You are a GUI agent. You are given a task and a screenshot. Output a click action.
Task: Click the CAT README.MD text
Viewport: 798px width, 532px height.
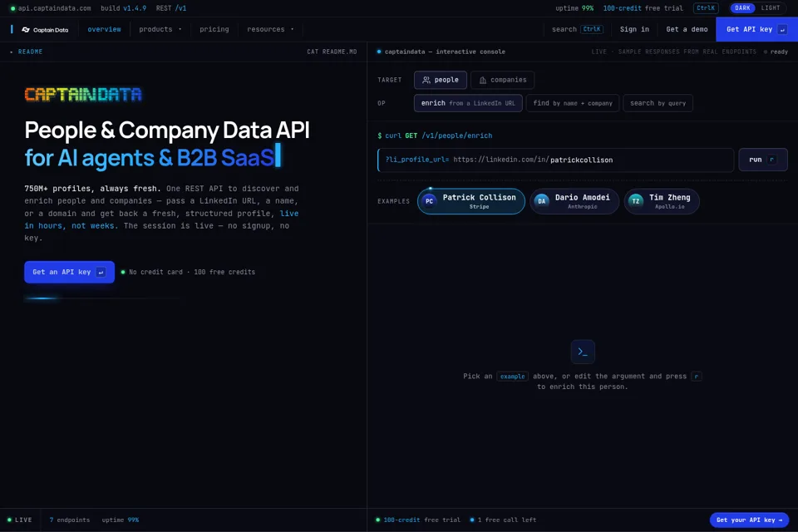[x=332, y=52]
